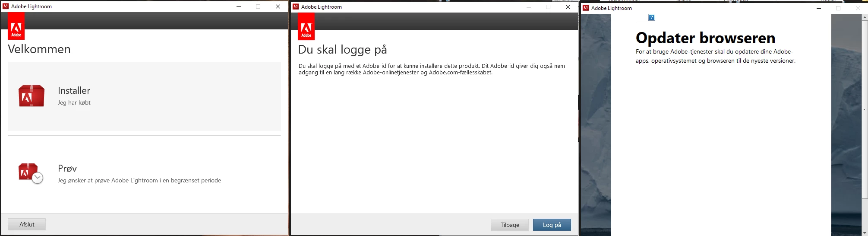Click the scroll down arrow in browser window

(865, 233)
